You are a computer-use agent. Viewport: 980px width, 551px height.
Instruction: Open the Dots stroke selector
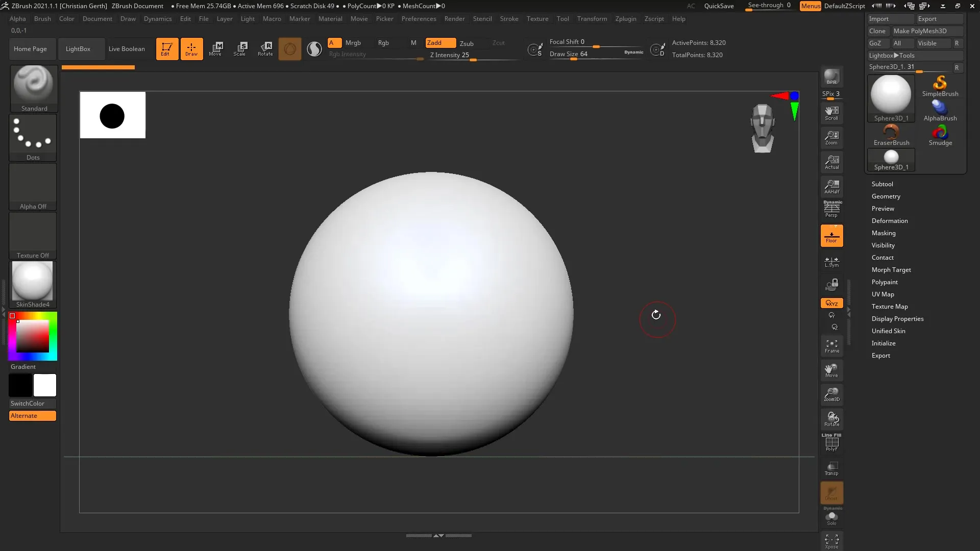tap(33, 138)
